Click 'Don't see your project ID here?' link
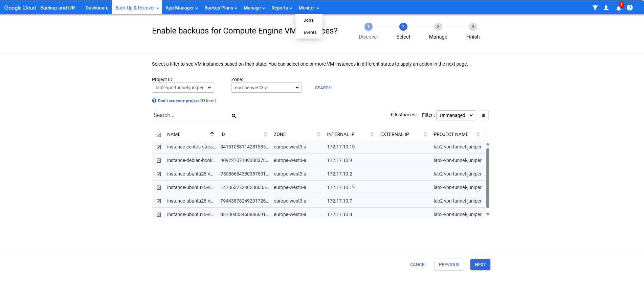This screenshot has height=303, width=644. [x=187, y=101]
